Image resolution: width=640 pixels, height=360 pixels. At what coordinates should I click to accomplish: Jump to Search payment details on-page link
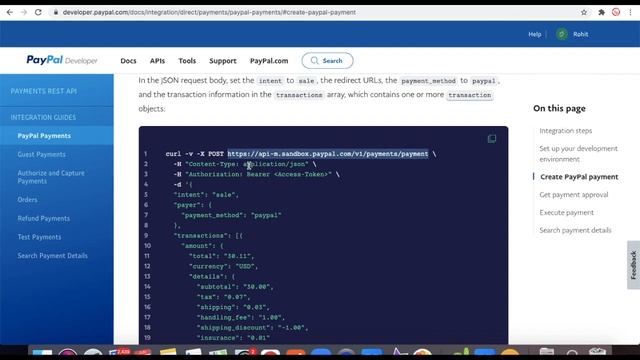click(x=575, y=230)
